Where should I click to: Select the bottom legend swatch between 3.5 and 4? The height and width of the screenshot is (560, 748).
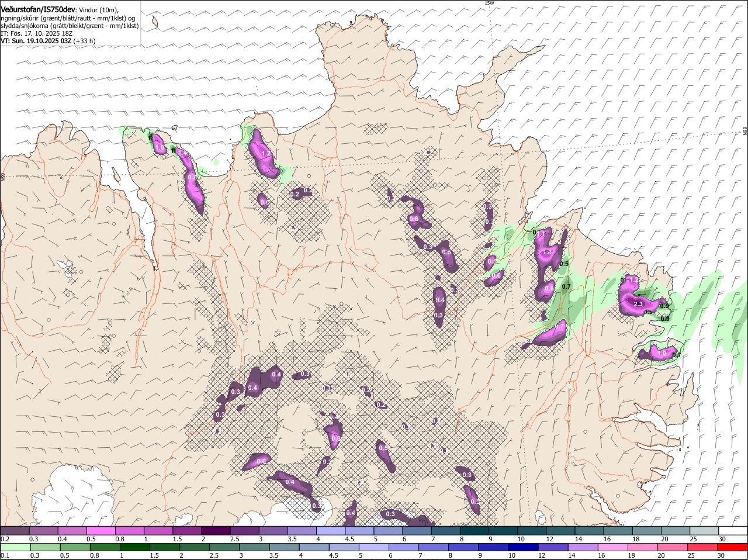pyautogui.click(x=284, y=547)
